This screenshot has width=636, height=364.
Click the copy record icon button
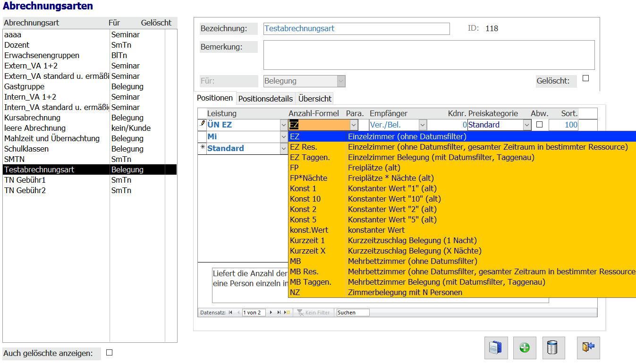coord(496,348)
